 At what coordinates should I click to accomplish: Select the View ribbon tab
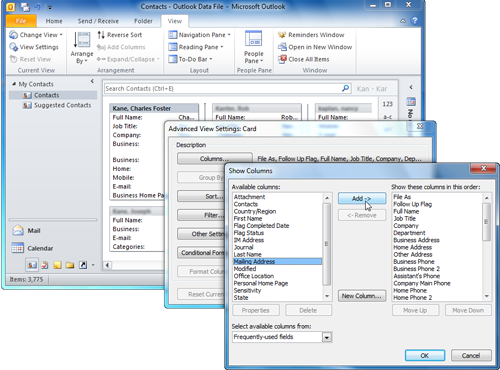coord(175,21)
